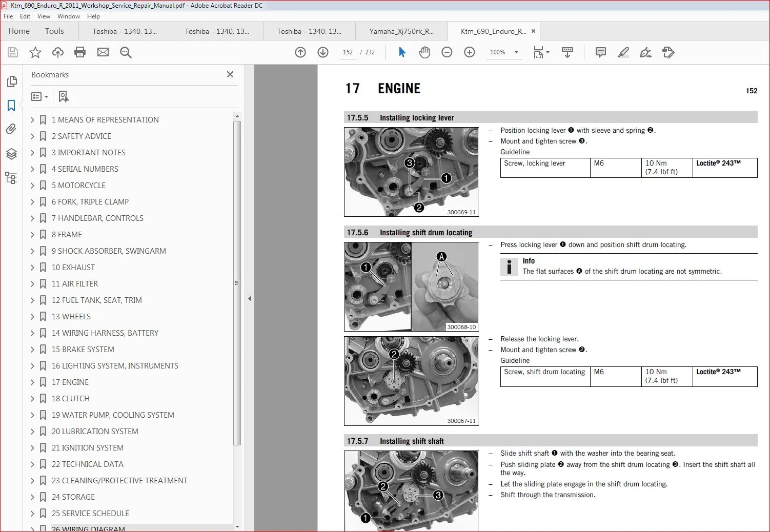Close the Ktm_690_Enduro document tab
This screenshot has height=532, width=770.
pos(533,31)
